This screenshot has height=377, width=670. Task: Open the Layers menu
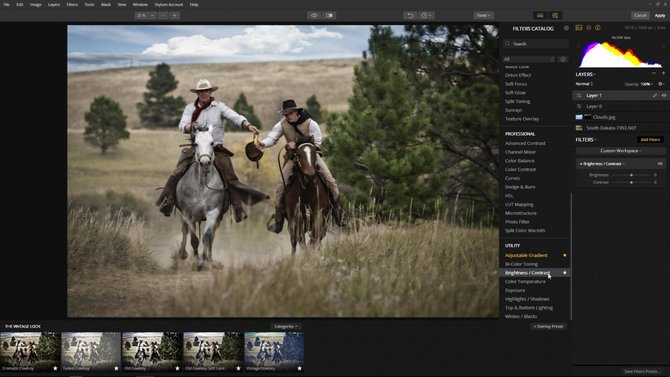[54, 4]
